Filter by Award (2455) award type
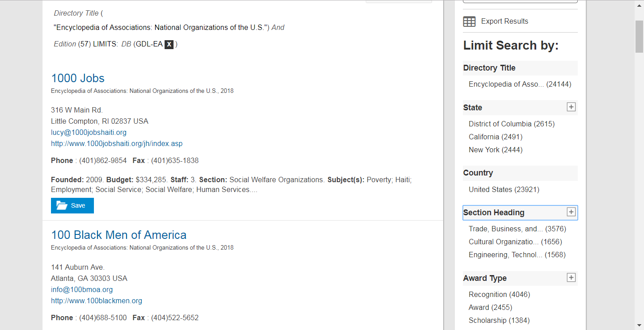This screenshot has width=644, height=330. pos(491,307)
